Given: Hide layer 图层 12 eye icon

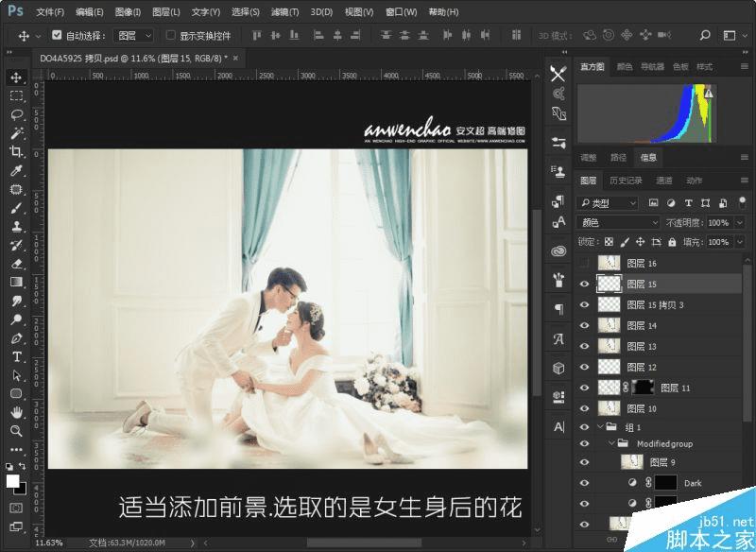Looking at the screenshot, I should [584, 367].
